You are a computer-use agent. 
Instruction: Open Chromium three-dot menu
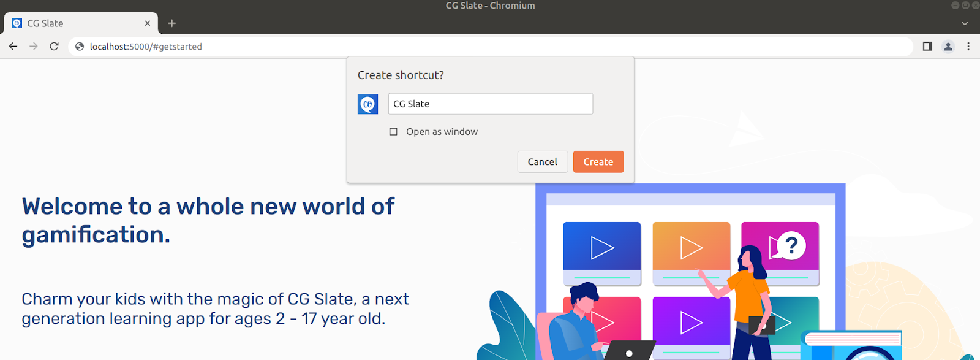968,47
